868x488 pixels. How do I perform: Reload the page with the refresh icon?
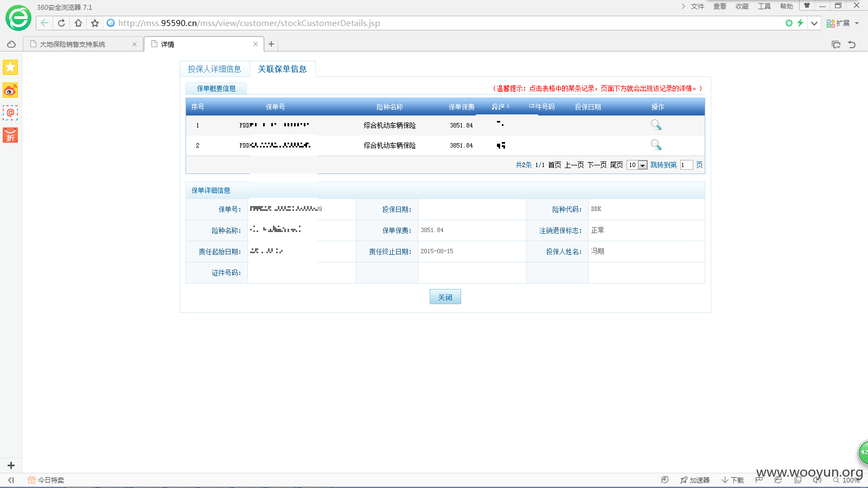pyautogui.click(x=61, y=23)
